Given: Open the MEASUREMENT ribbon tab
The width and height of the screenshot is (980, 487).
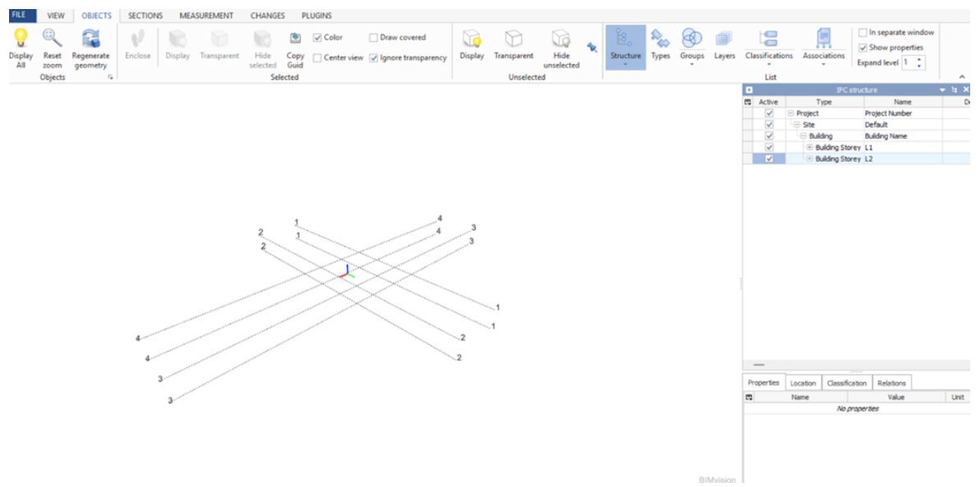Looking at the screenshot, I should pos(205,15).
